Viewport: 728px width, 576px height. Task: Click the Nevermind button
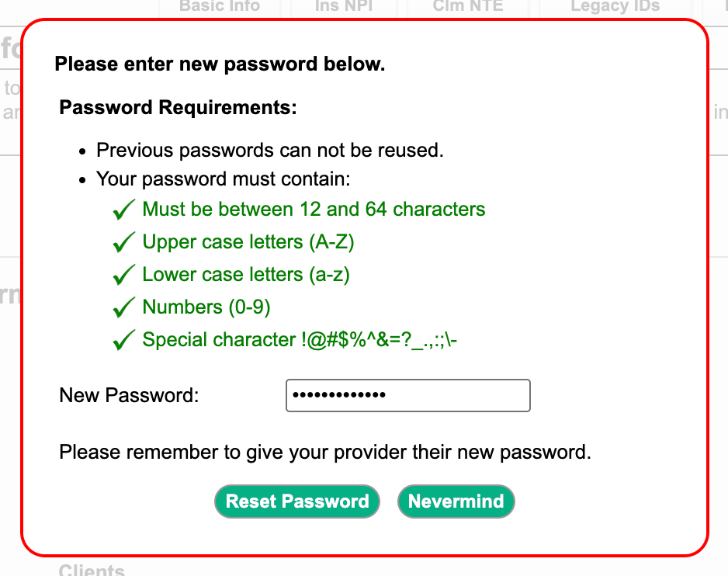(x=456, y=501)
